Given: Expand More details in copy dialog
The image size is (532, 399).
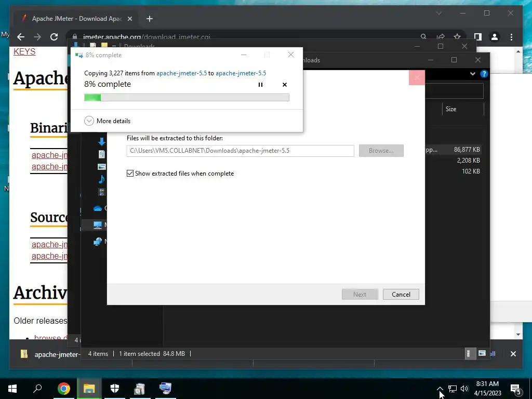Looking at the screenshot, I should point(107,121).
